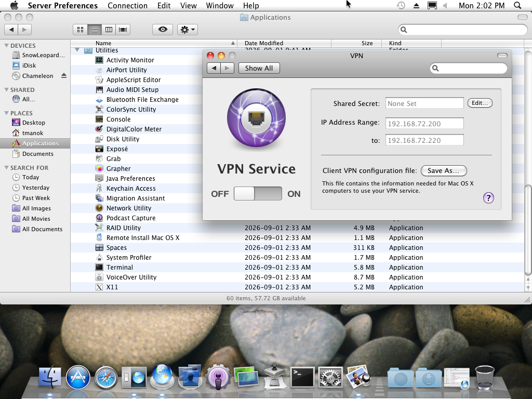
Task: Click Show All in VPN window
Action: click(259, 68)
